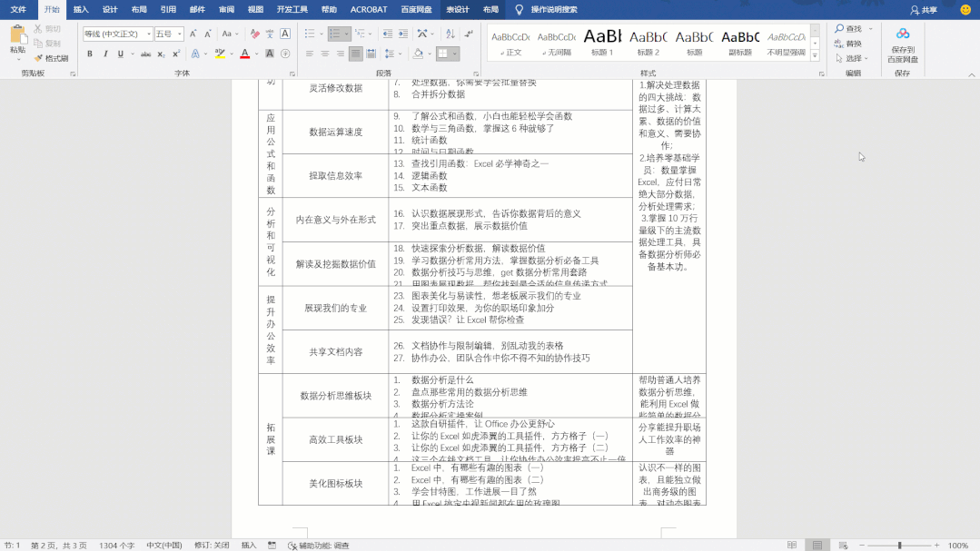Clear all formatting with the eraser icon
The height and width of the screenshot is (551, 980).
pyautogui.click(x=254, y=34)
